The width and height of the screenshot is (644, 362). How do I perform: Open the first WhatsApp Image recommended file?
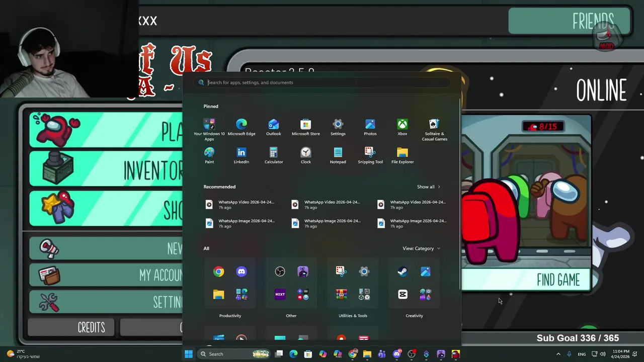click(239, 223)
